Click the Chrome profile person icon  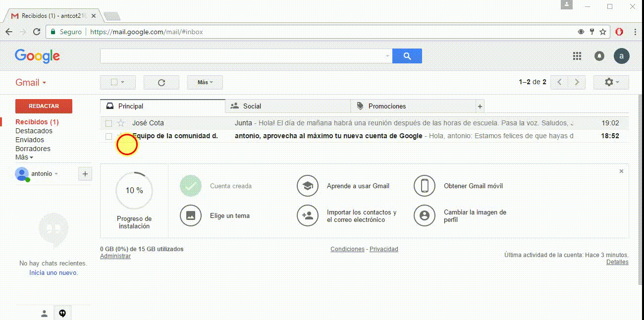(x=567, y=4)
